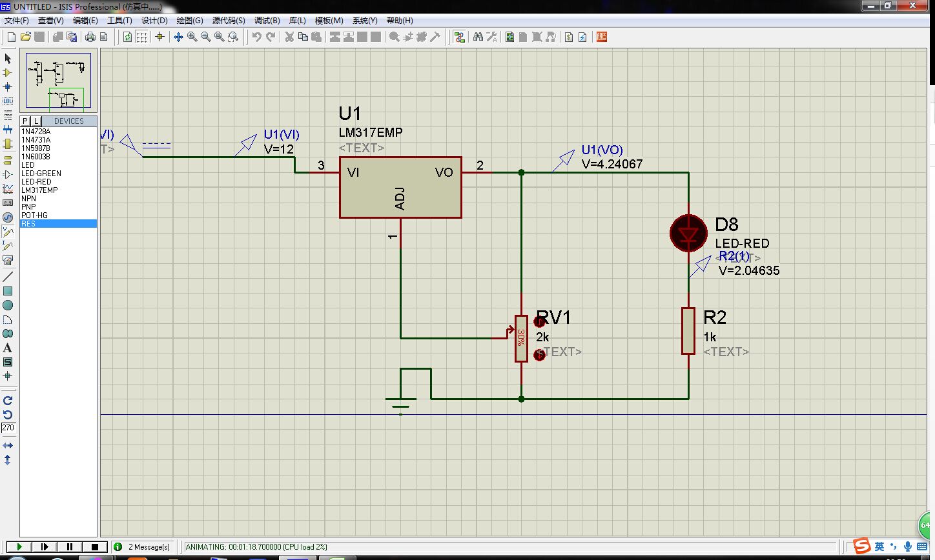Select the 2D circle drawing tool
The width and height of the screenshot is (935, 560).
(x=8, y=305)
